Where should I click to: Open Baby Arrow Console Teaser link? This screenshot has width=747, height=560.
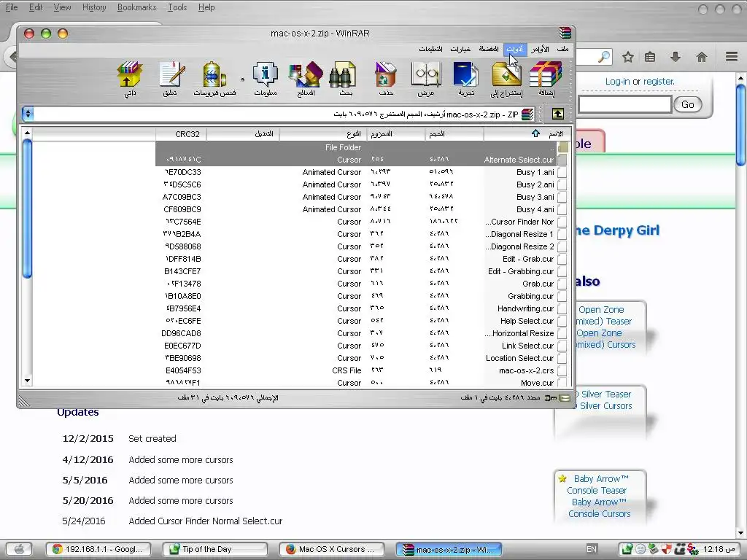[597, 484]
